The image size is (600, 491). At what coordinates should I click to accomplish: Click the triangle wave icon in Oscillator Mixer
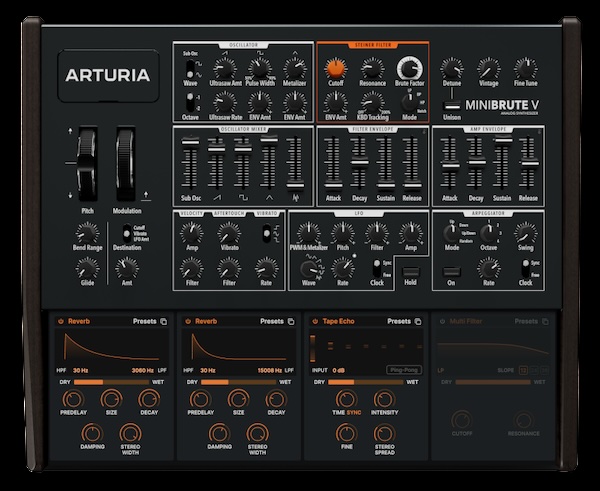(269, 197)
